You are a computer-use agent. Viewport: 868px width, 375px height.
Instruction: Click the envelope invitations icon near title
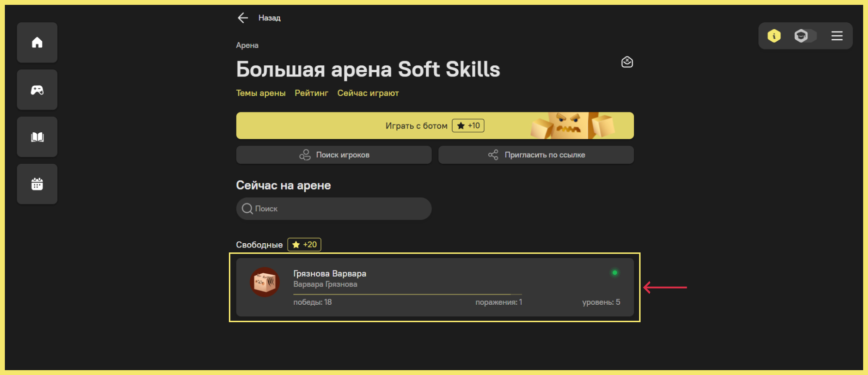coord(627,62)
